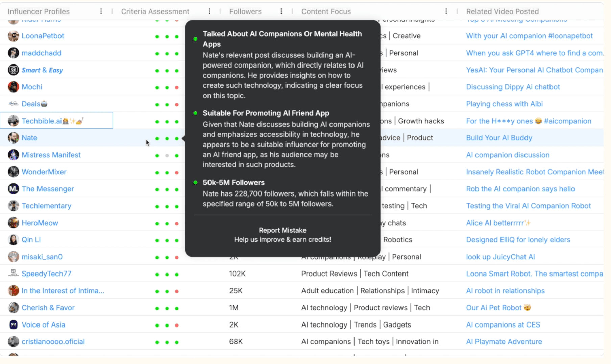Click HeroMeow's profile avatar
The image size is (611, 364).
[x=13, y=223]
